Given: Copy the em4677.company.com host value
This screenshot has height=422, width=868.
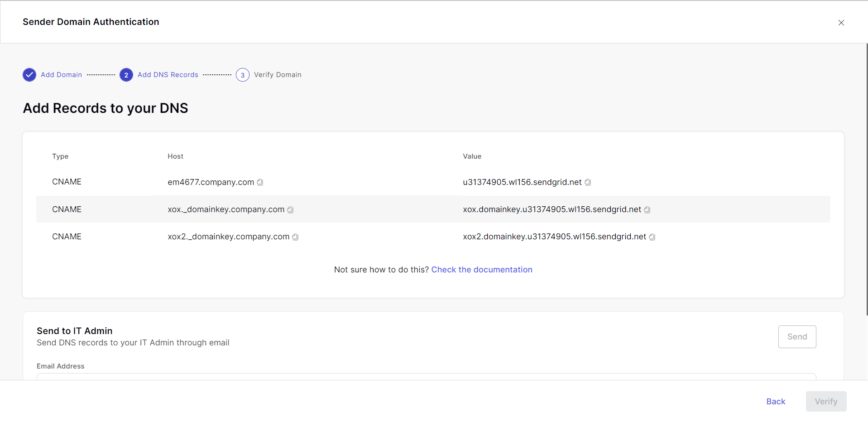Looking at the screenshot, I should click(x=260, y=182).
